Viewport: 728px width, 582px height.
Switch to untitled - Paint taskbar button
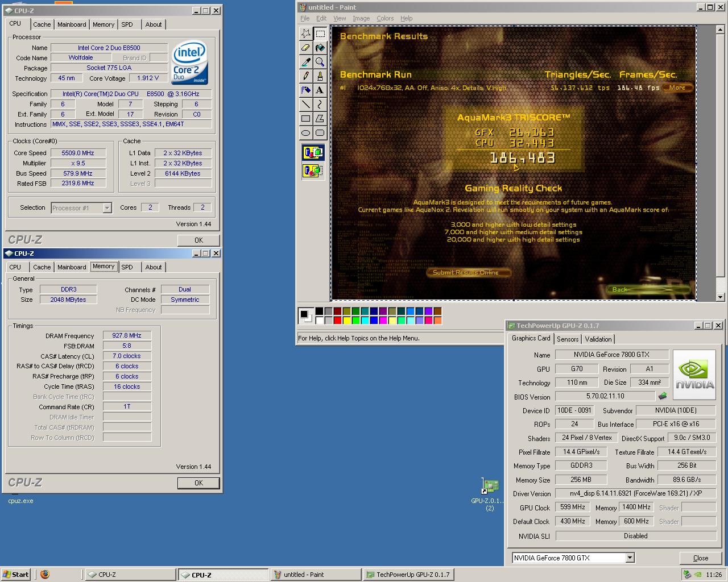point(316,575)
